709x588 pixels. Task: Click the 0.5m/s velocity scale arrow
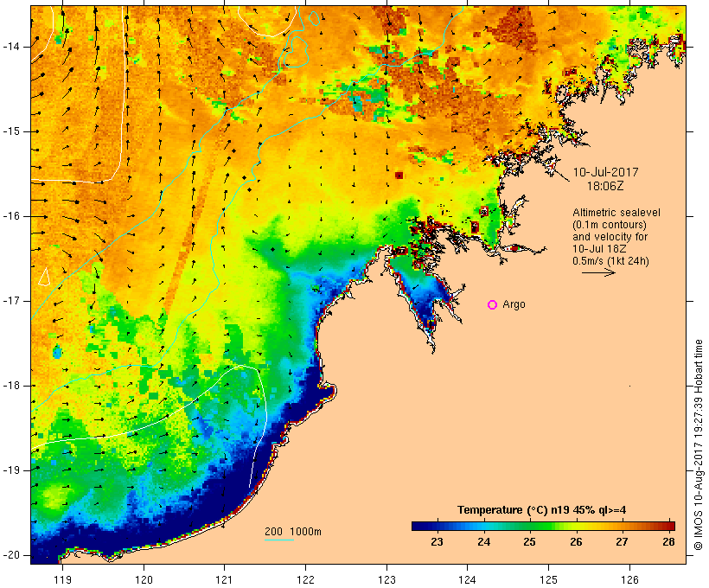pyautogui.click(x=598, y=272)
